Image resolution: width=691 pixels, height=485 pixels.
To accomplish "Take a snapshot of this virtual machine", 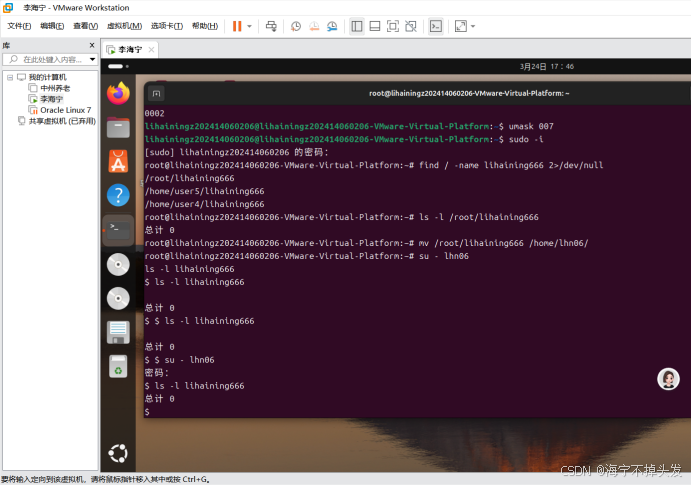I will (296, 26).
